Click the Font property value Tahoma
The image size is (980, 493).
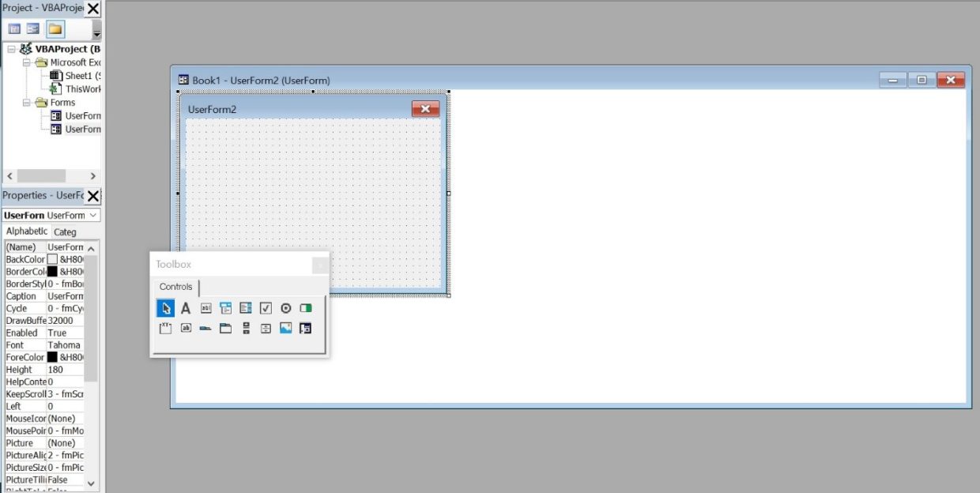[x=64, y=345]
